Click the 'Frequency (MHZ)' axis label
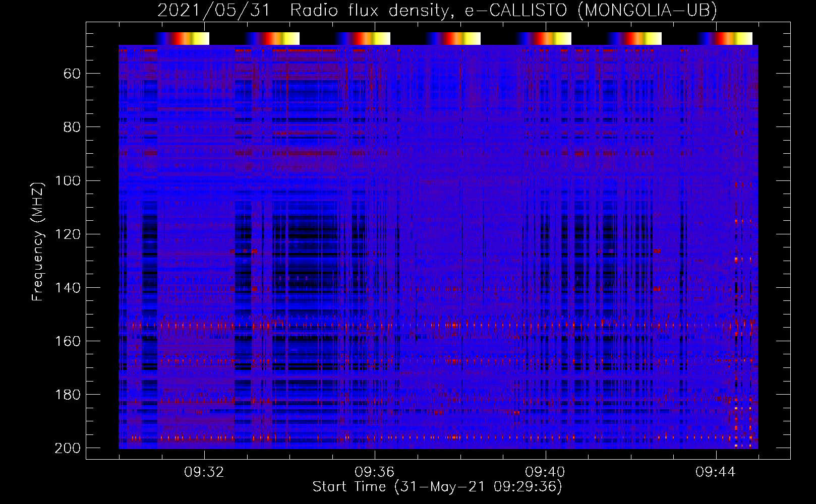Image resolution: width=816 pixels, height=504 pixels. [x=38, y=241]
